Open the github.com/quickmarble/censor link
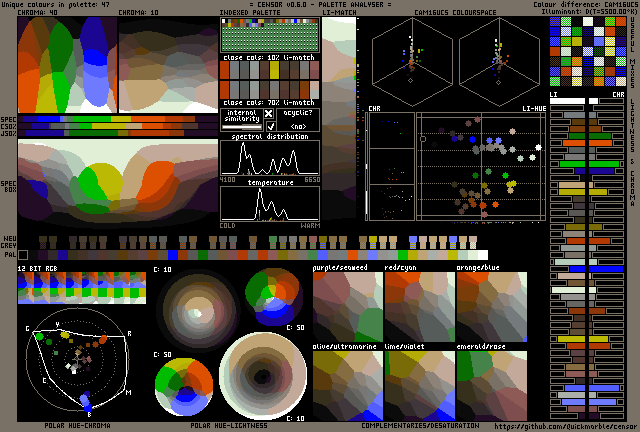 pyautogui.click(x=567, y=425)
